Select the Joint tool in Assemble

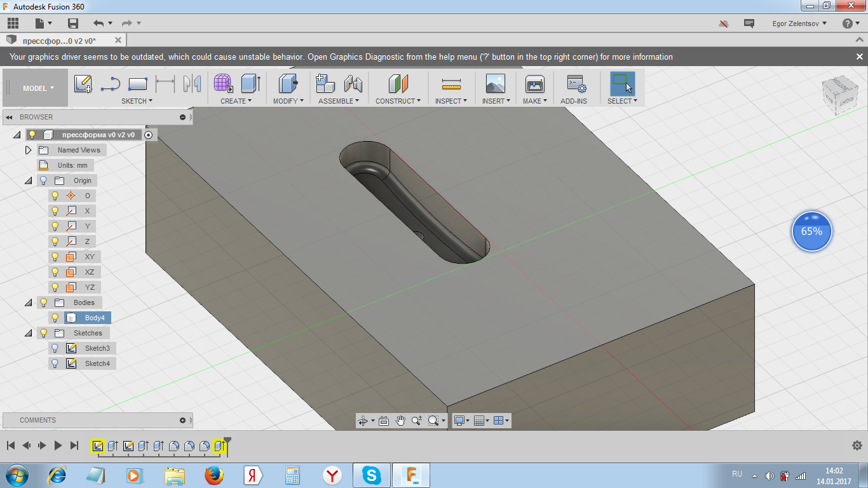click(353, 83)
